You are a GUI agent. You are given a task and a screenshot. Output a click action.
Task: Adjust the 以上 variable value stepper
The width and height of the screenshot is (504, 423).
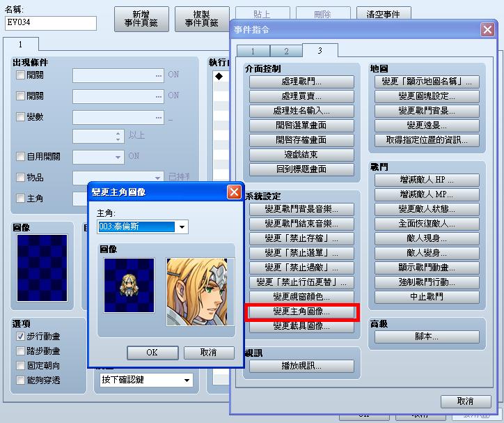point(118,137)
